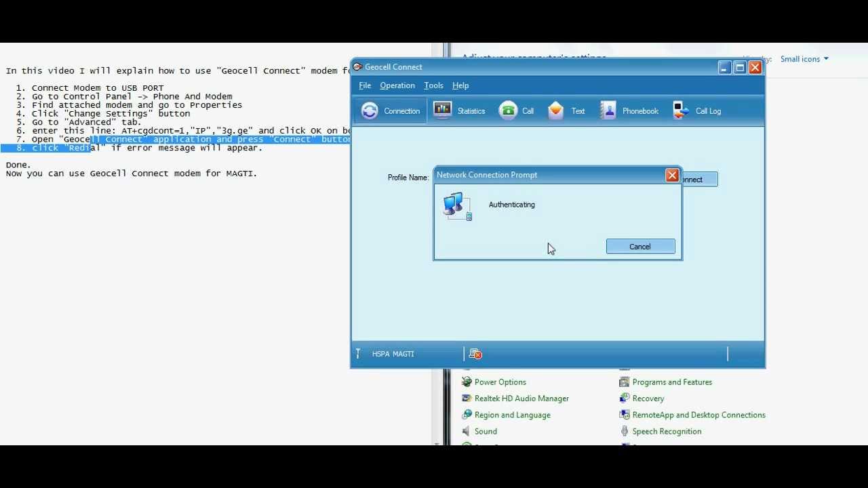Click intro line 'In this video I will explain'

point(178,70)
